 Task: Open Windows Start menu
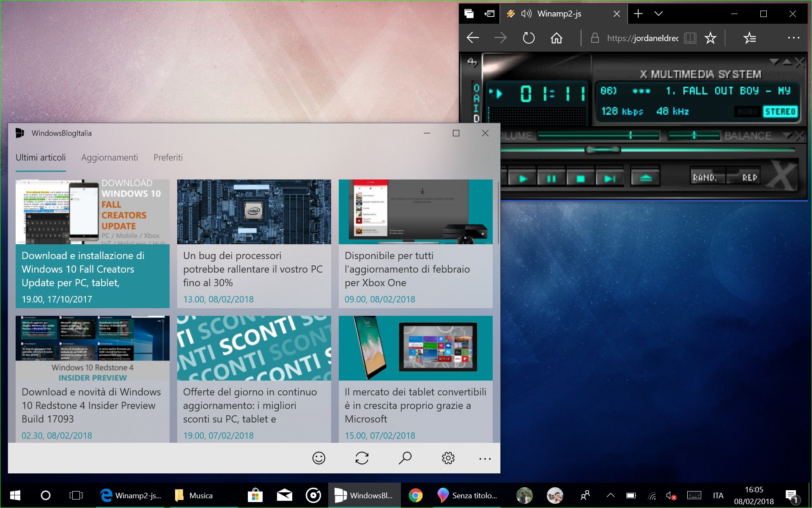click(15, 495)
